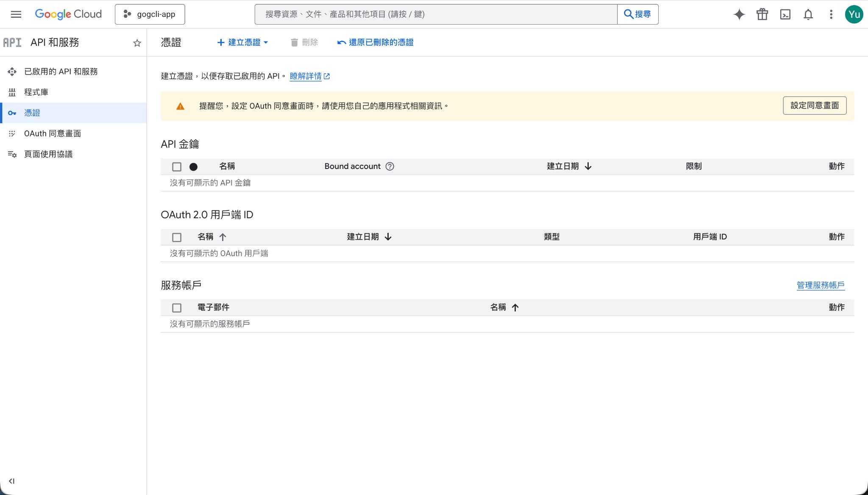This screenshot has height=495, width=868.
Task: Open the 管理服務帳戶 link
Action: 820,285
